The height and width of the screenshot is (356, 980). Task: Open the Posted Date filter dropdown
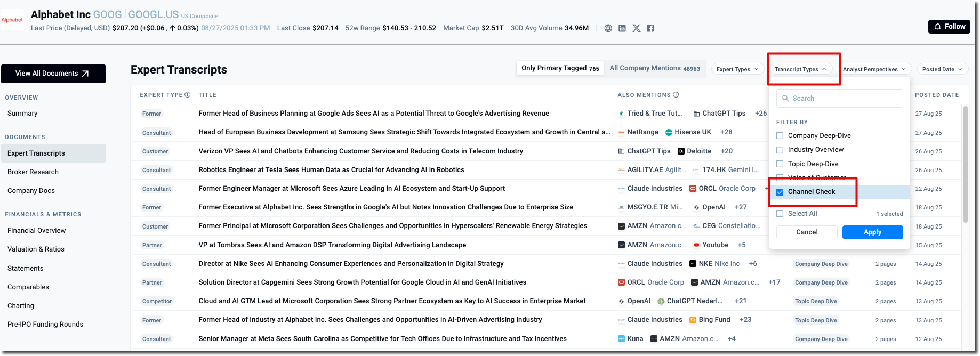(942, 69)
